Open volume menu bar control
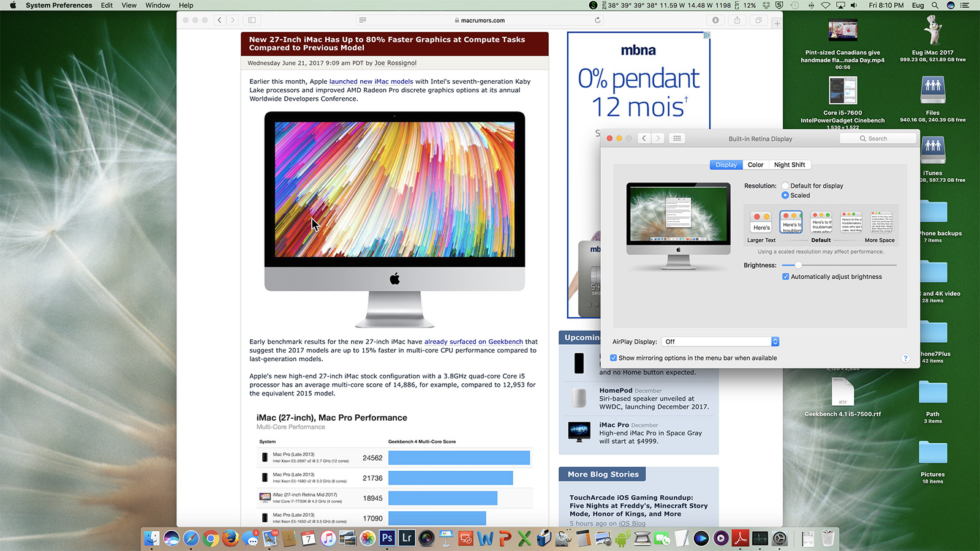This screenshot has height=551, width=980. click(x=854, y=5)
